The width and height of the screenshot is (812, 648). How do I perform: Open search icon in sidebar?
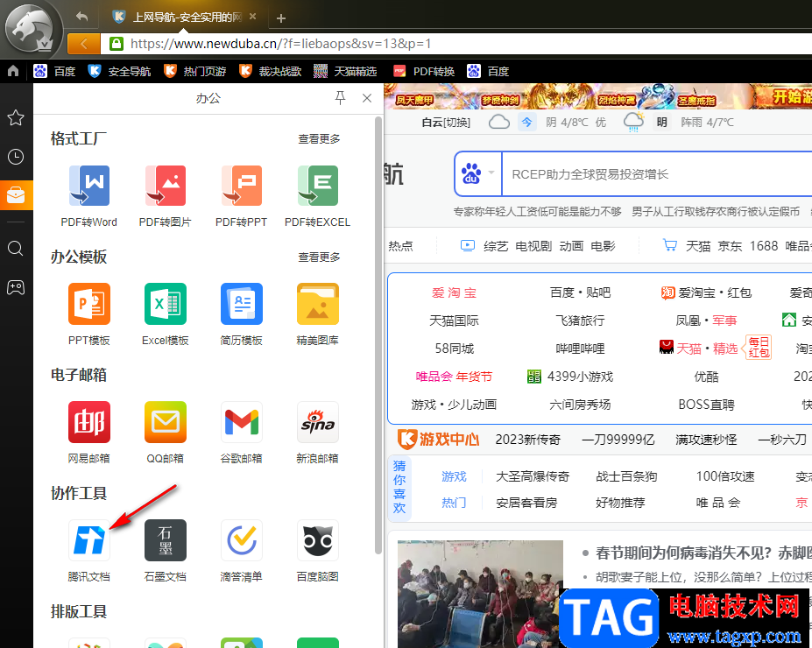(x=16, y=249)
